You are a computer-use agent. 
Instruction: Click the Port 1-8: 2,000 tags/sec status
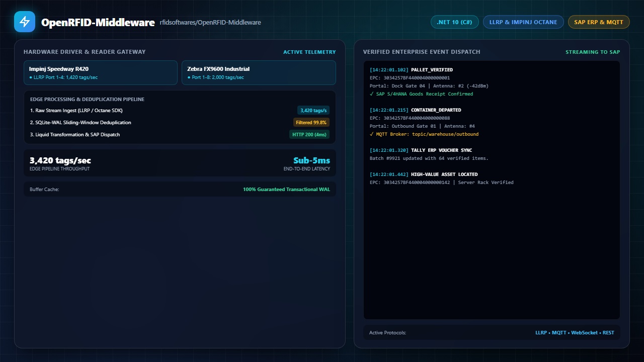(x=215, y=77)
